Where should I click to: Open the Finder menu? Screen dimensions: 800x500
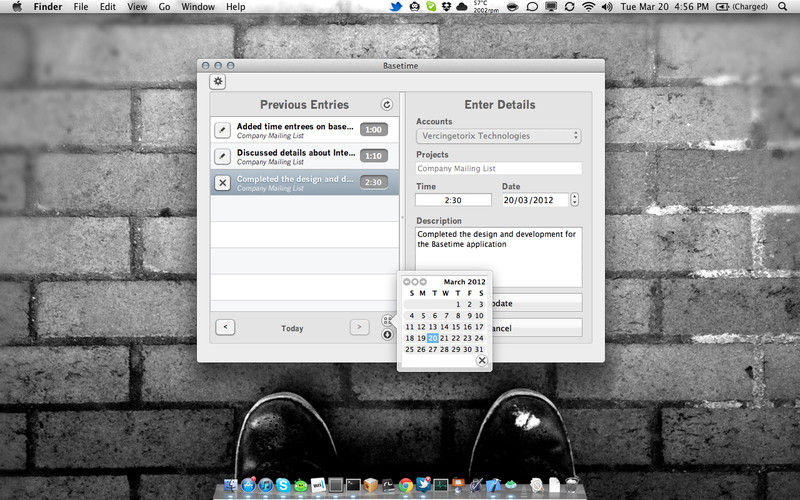point(48,7)
